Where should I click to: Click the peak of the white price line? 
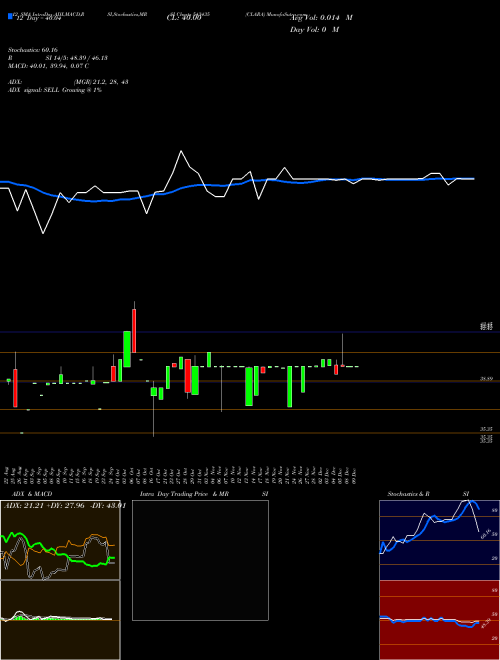tap(181, 151)
